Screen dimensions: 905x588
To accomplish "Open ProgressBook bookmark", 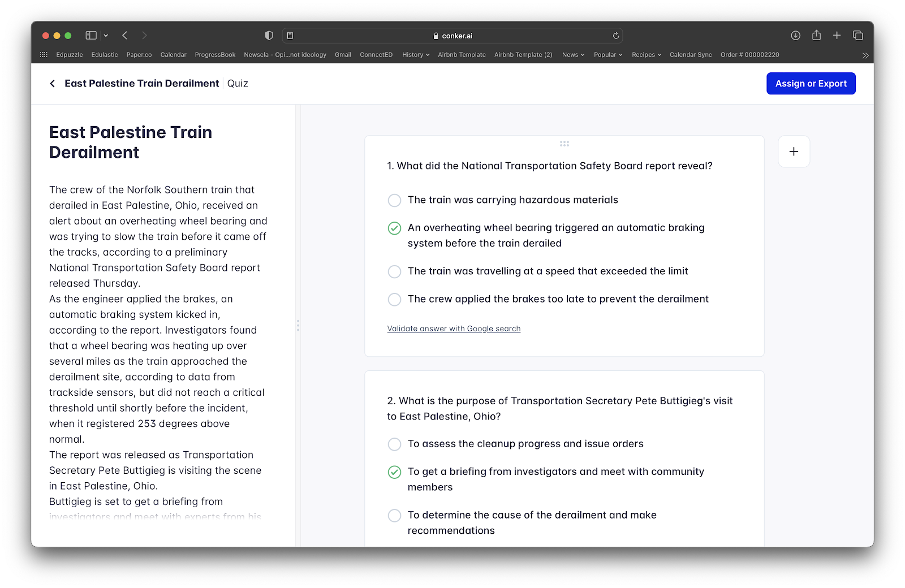I will (x=215, y=55).
